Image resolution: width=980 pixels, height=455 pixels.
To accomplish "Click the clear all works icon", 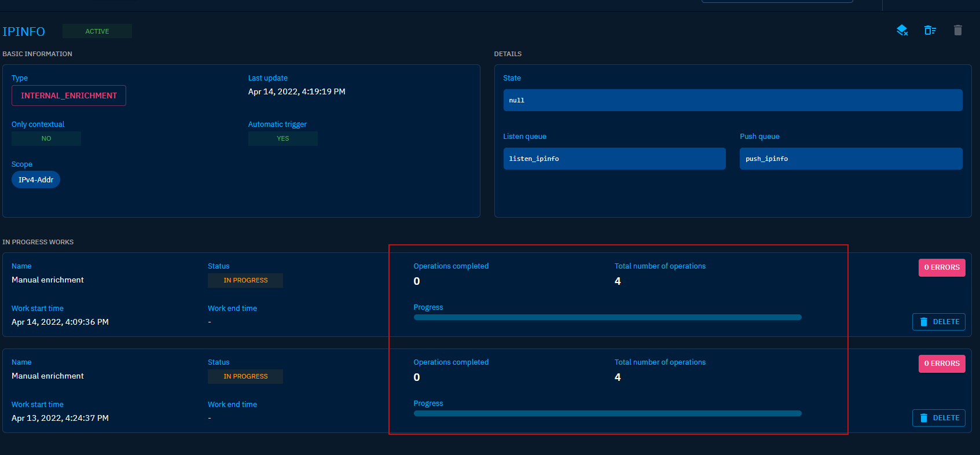I will 930,31.
